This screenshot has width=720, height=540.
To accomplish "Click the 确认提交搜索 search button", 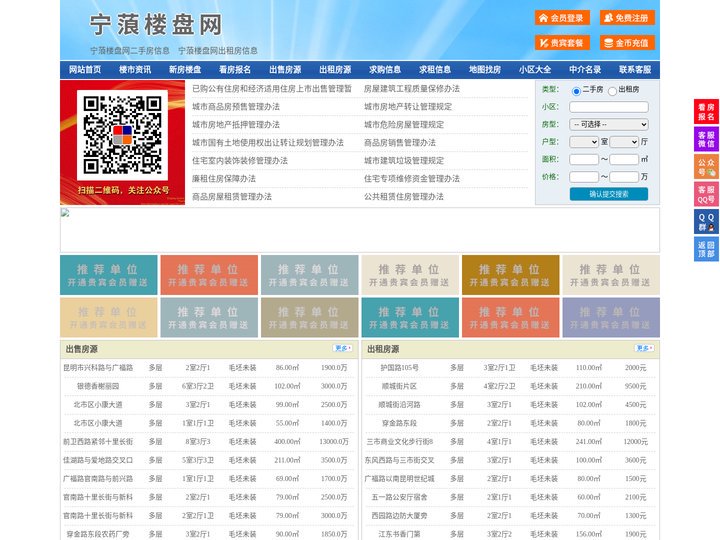I will pos(609,194).
